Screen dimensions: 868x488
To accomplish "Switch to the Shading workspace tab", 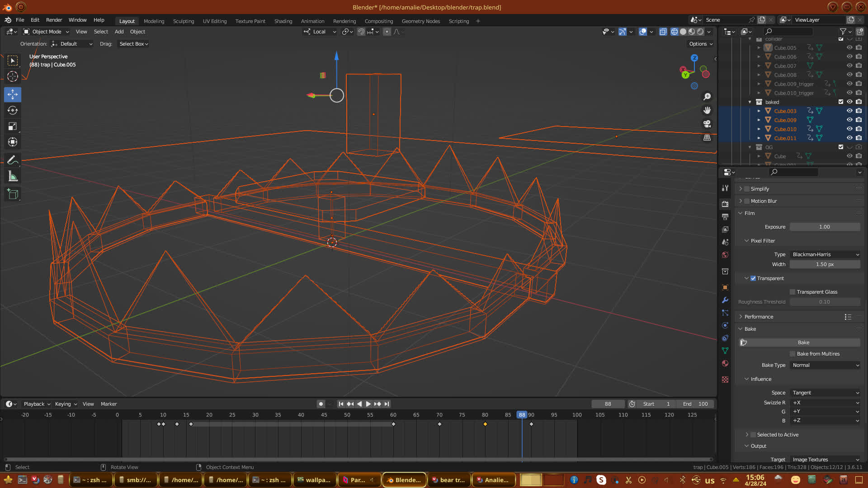I will click(x=283, y=21).
